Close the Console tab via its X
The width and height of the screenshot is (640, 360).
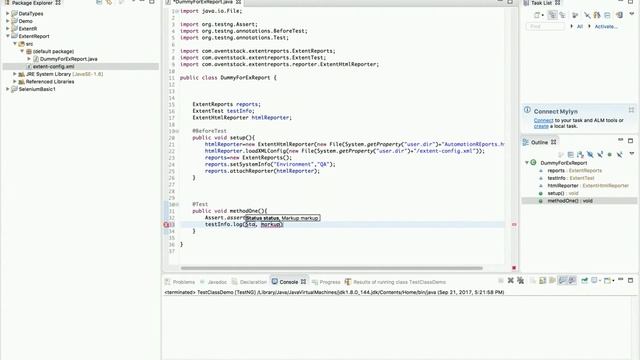point(303,282)
